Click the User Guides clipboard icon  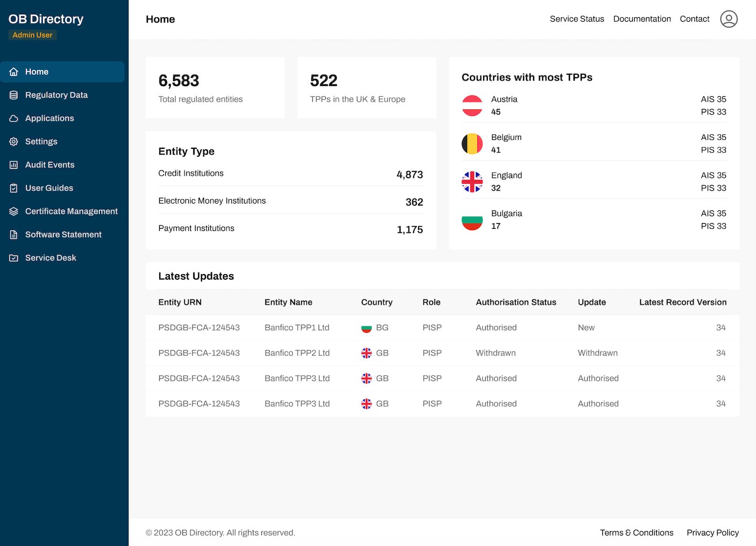[14, 188]
